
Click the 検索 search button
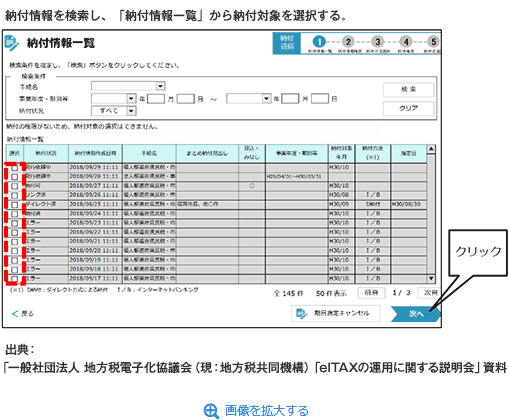(409, 89)
